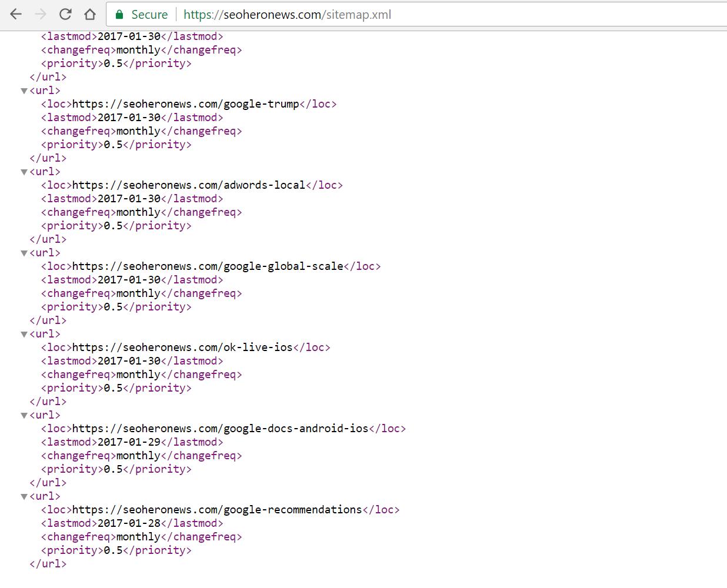Select the google-recommendations loc URL text
This screenshot has width=727, height=588.
(x=217, y=510)
